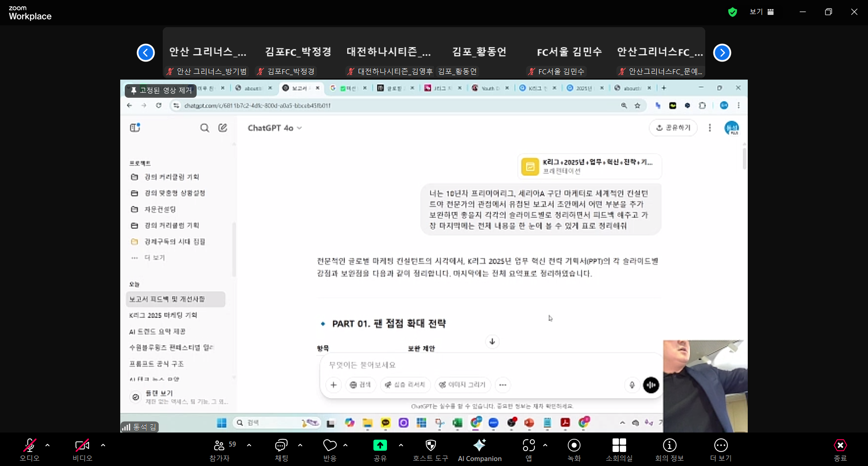Expand the audio options arrow
The width and height of the screenshot is (868, 466).
[47, 446]
